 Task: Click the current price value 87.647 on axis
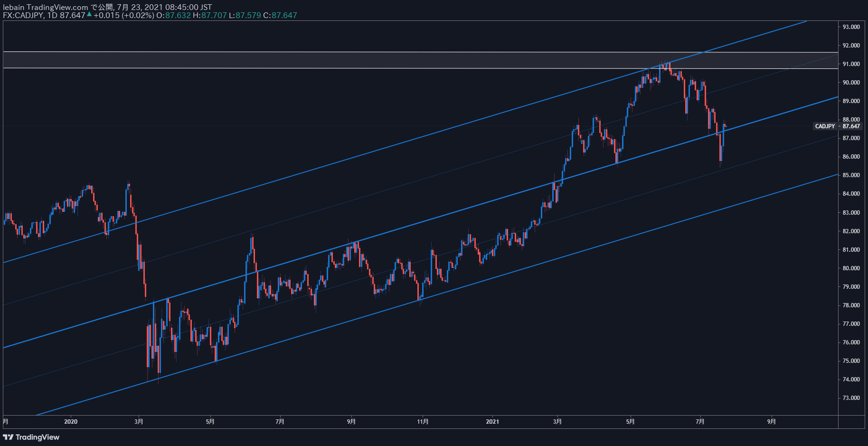pyautogui.click(x=851, y=126)
